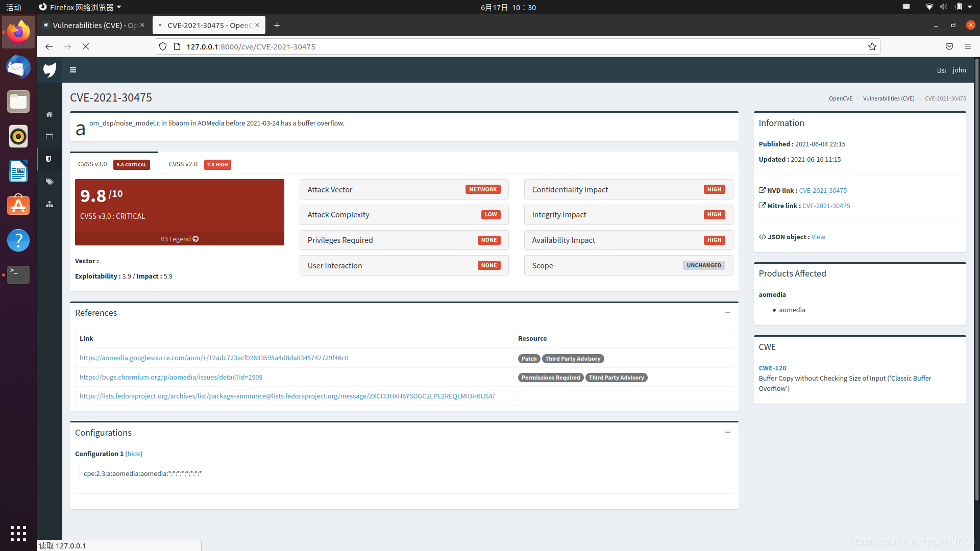Open the NVD link CVE-2021-30475
Screen dimensions: 980x551
(822, 190)
